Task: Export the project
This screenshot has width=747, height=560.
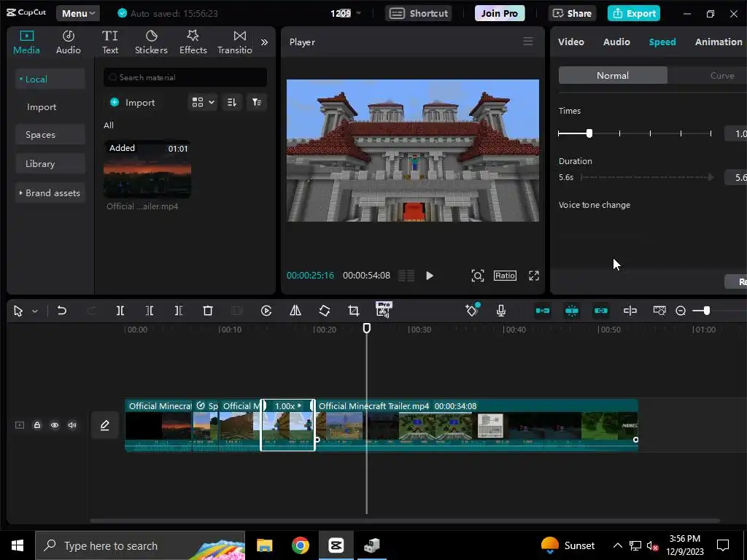Action: pos(634,13)
